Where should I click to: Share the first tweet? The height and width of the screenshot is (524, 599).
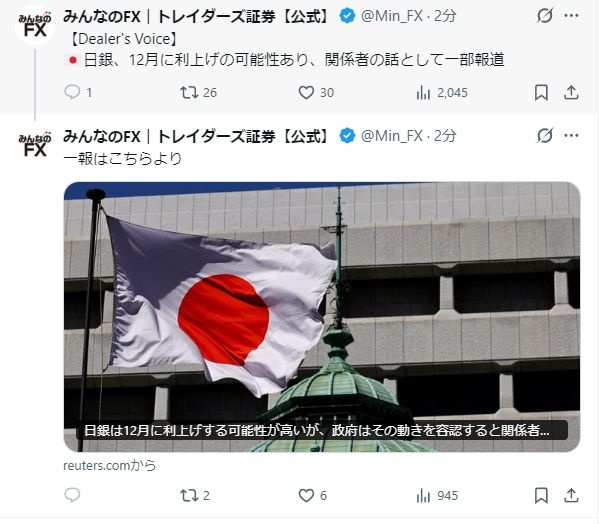click(x=571, y=92)
